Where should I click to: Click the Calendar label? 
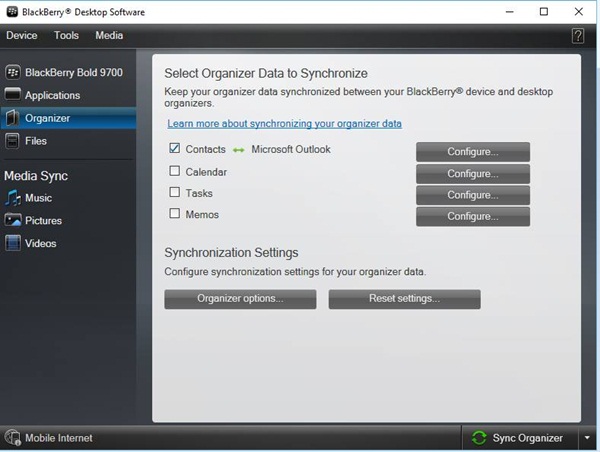click(206, 172)
